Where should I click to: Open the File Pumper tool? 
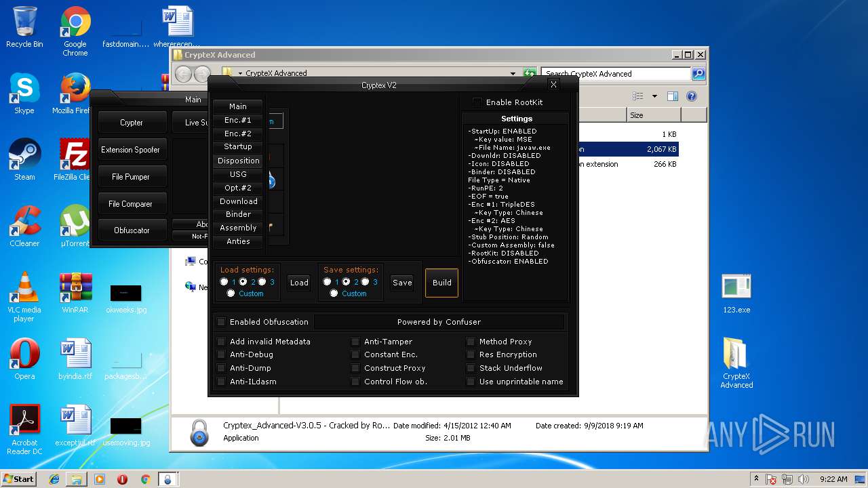(132, 177)
